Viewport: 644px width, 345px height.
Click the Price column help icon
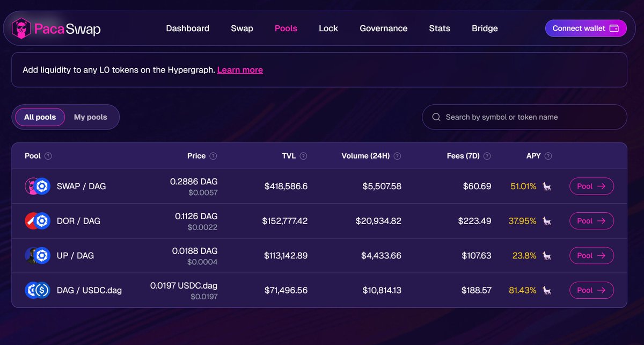pyautogui.click(x=213, y=156)
